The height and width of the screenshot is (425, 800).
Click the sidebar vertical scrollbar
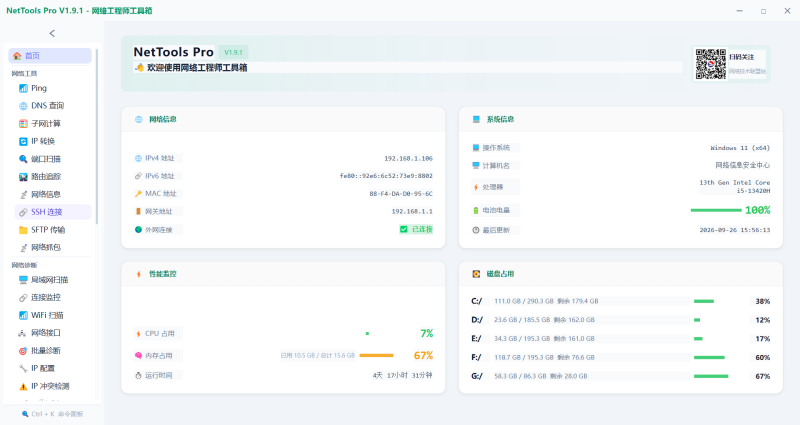(x=96, y=136)
